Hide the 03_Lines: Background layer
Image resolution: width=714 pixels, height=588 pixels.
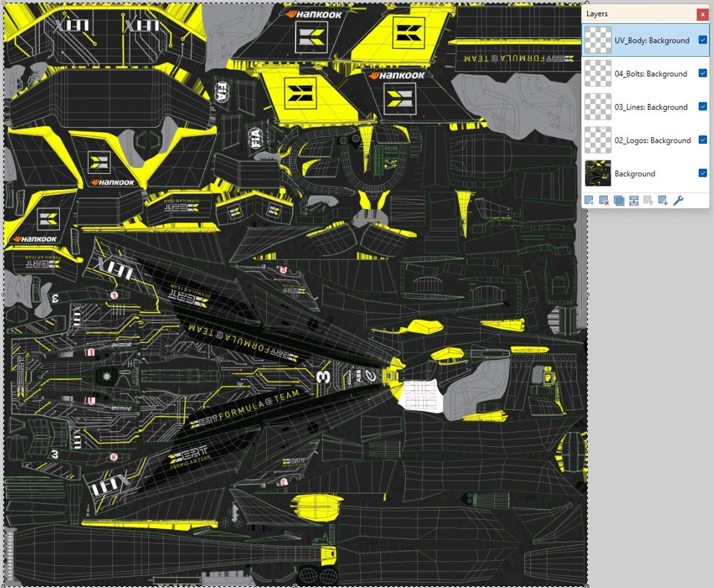click(x=703, y=107)
